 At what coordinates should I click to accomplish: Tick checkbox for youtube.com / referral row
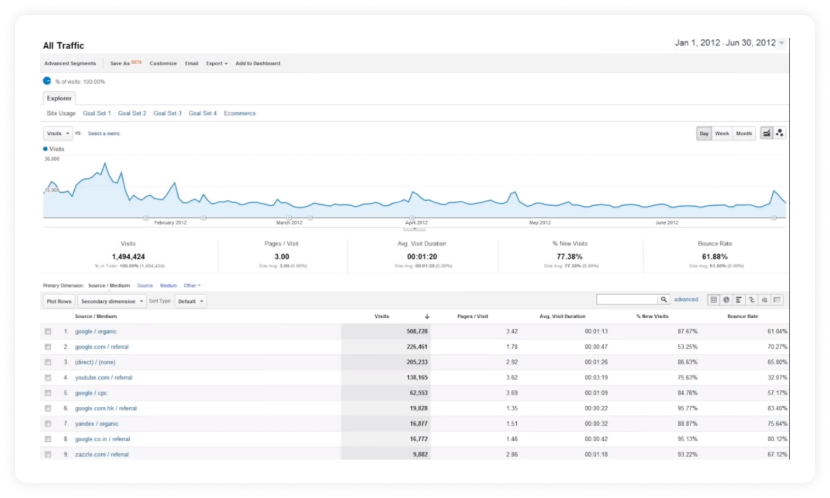48,378
